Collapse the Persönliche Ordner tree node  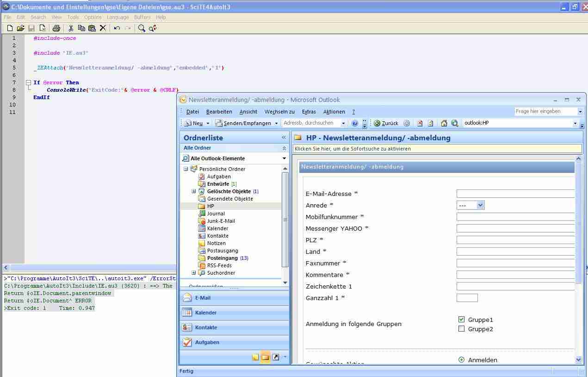(x=186, y=169)
